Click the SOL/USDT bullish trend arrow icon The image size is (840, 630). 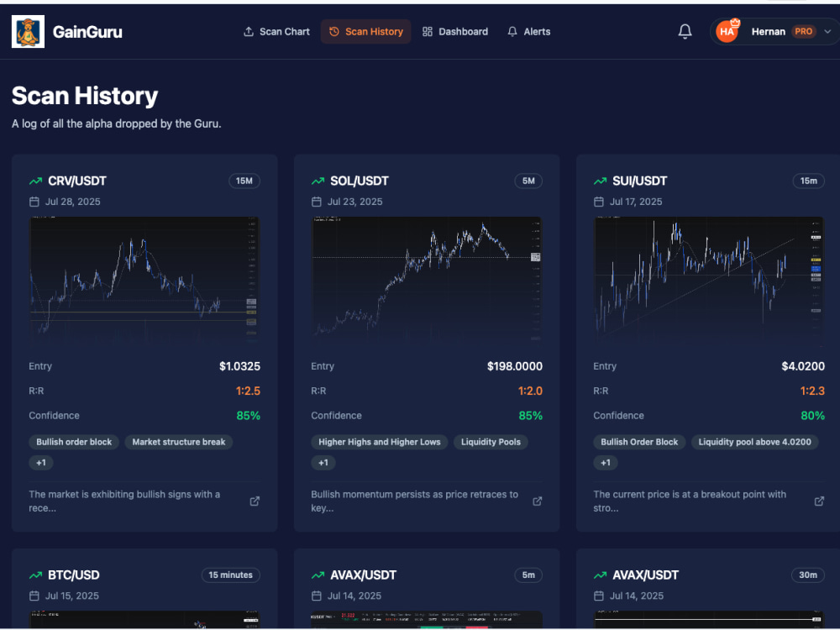[318, 181]
